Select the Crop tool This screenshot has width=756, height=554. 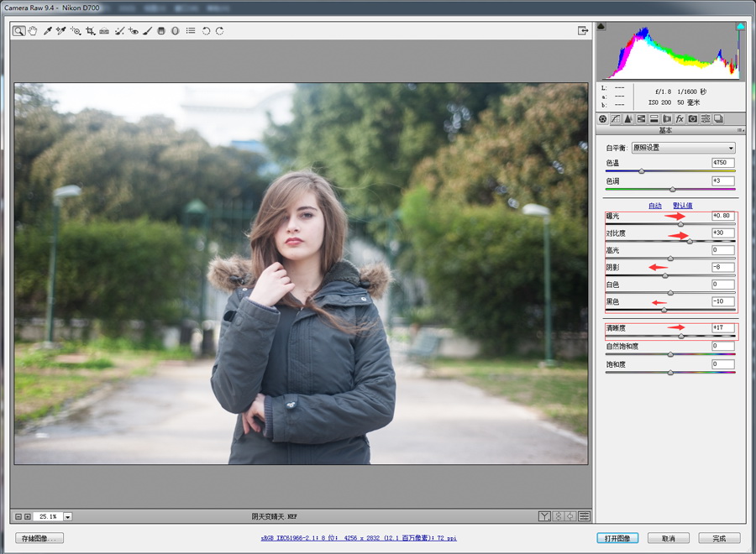point(90,31)
